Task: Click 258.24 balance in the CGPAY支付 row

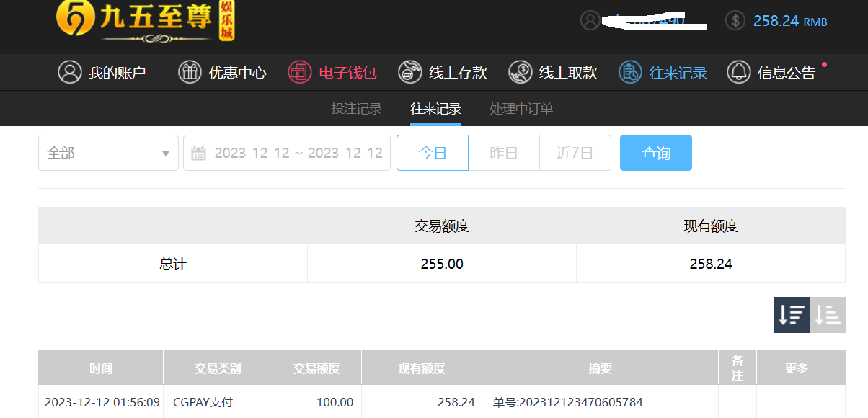Action: pyautogui.click(x=456, y=402)
